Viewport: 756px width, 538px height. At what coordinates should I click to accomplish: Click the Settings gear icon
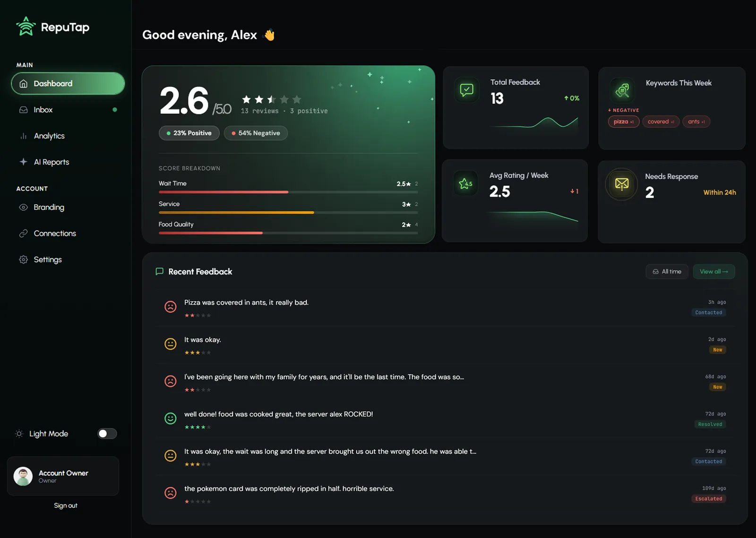point(23,260)
